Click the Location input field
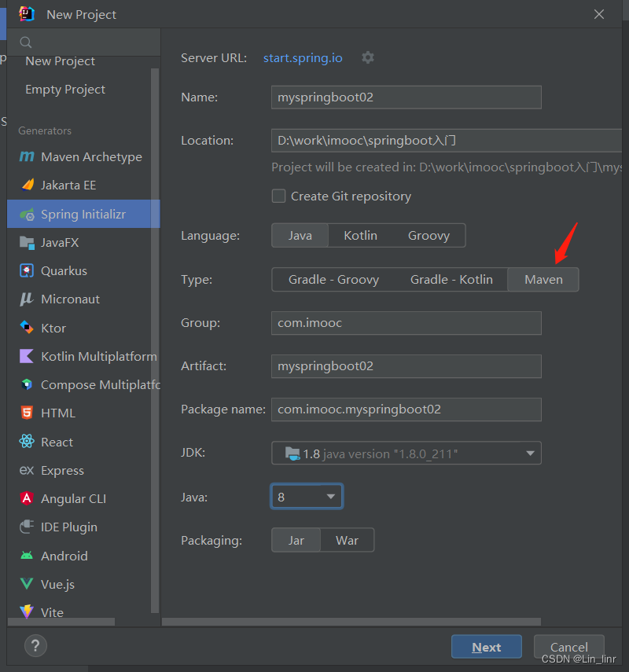The height and width of the screenshot is (672, 629). coord(447,141)
